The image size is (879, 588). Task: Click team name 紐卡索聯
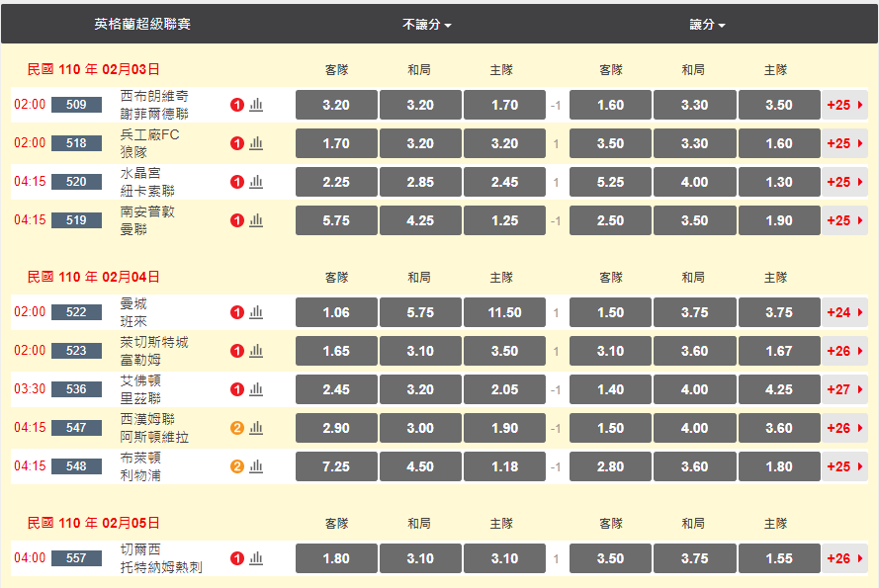pos(147,191)
